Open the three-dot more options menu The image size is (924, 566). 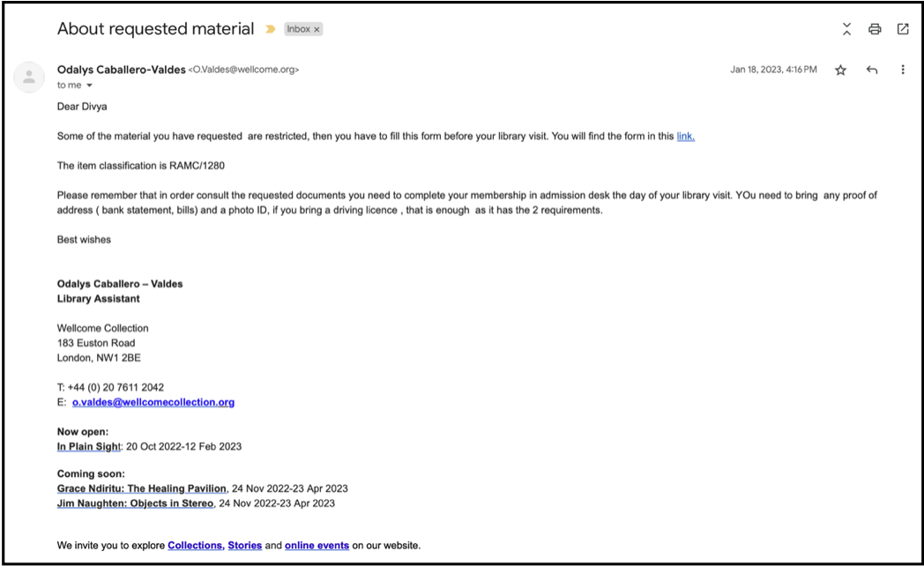pos(903,70)
